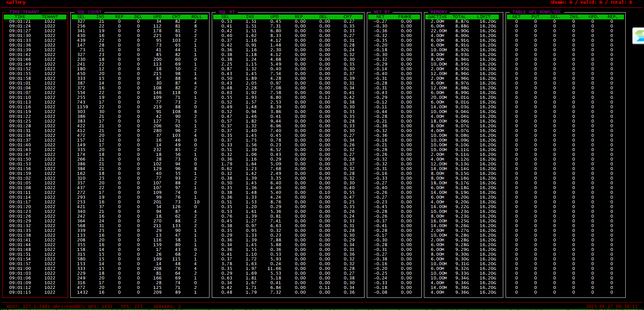Viewport: 644px width, 310px height.
Task: Click the SEL response time 2.25
Action: (x=227, y=64)
